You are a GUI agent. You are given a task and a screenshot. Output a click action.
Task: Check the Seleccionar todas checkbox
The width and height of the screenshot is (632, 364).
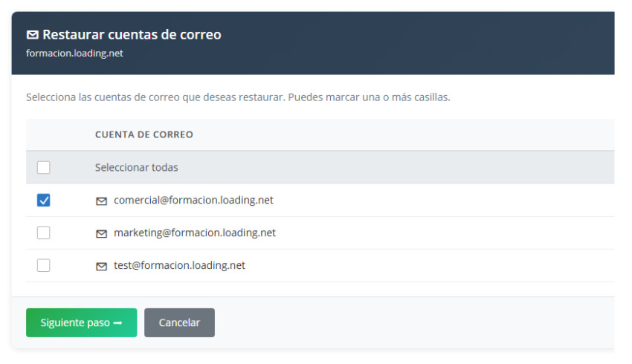click(44, 167)
